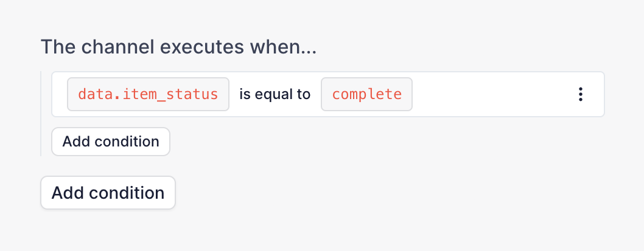Click Add condition inside the condition group
The height and width of the screenshot is (251, 644).
111,142
